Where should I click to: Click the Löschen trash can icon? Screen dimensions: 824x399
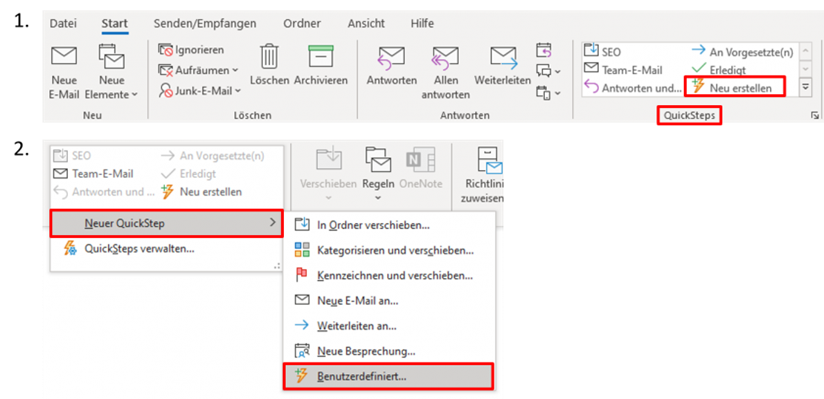[x=269, y=56]
